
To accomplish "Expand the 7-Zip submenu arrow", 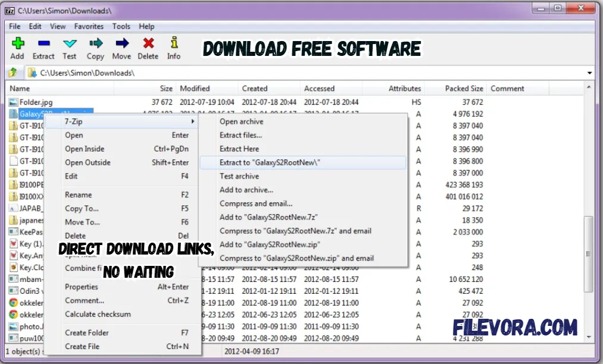I will [x=192, y=121].
